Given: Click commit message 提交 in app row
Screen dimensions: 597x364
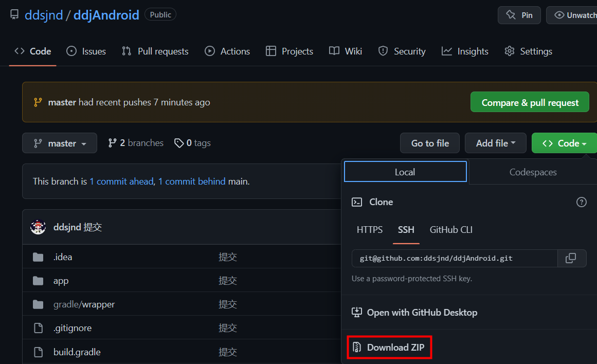Looking at the screenshot, I should click(228, 281).
